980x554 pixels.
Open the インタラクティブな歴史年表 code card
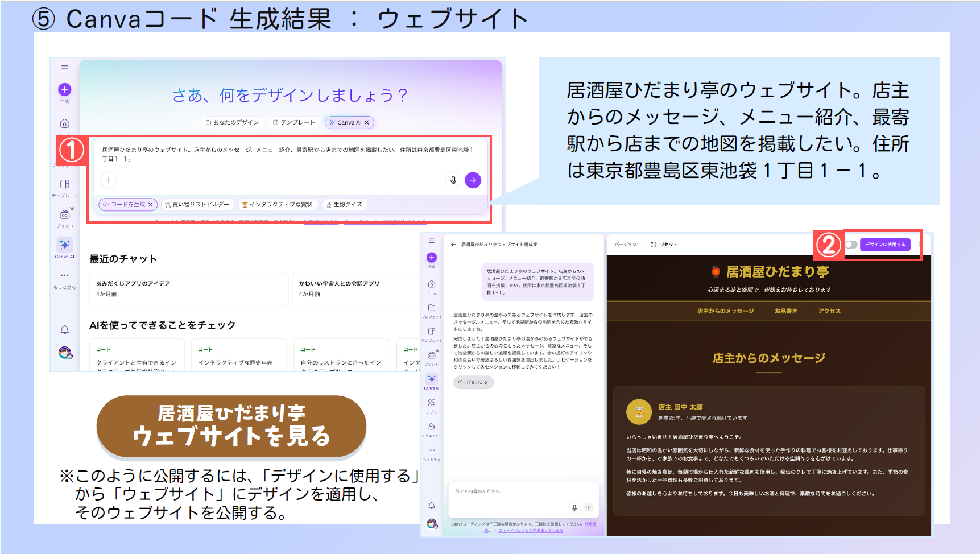[239, 355]
